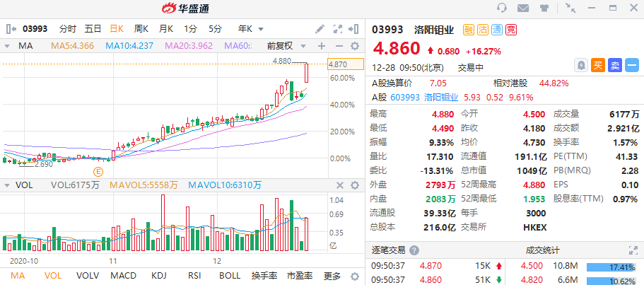Open 更多 indicators menu

click(x=332, y=276)
